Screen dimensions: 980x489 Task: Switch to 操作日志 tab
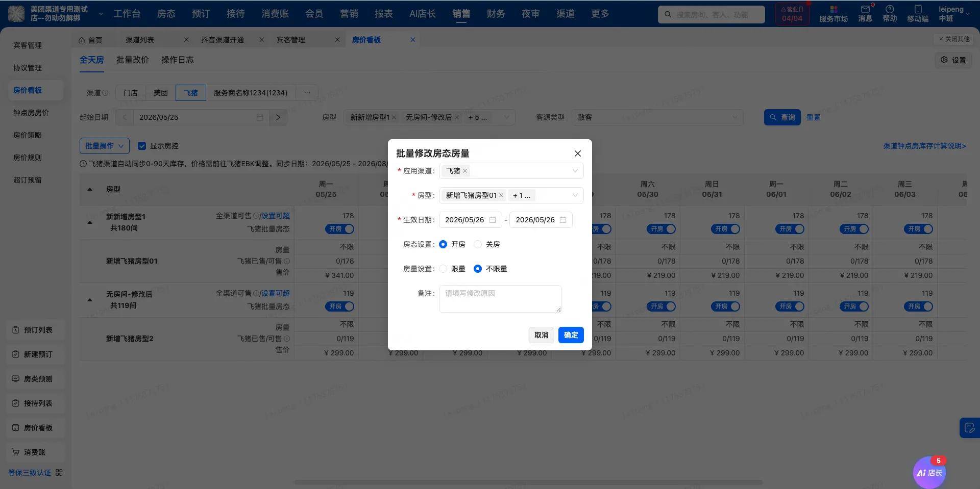[178, 60]
